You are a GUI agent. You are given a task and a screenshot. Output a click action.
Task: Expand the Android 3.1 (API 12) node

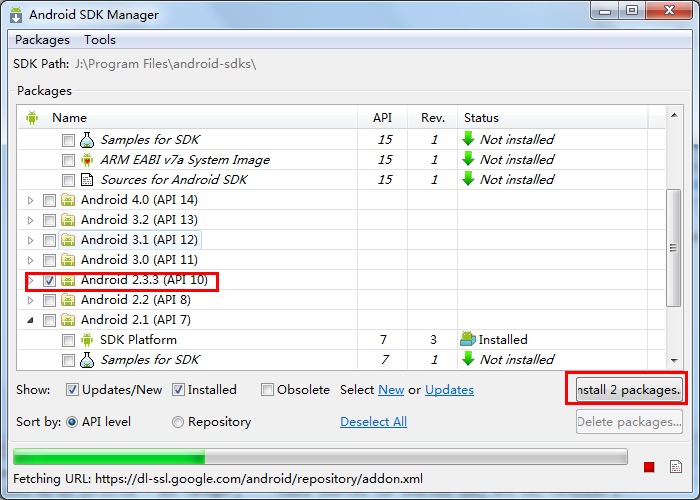click(x=30, y=241)
